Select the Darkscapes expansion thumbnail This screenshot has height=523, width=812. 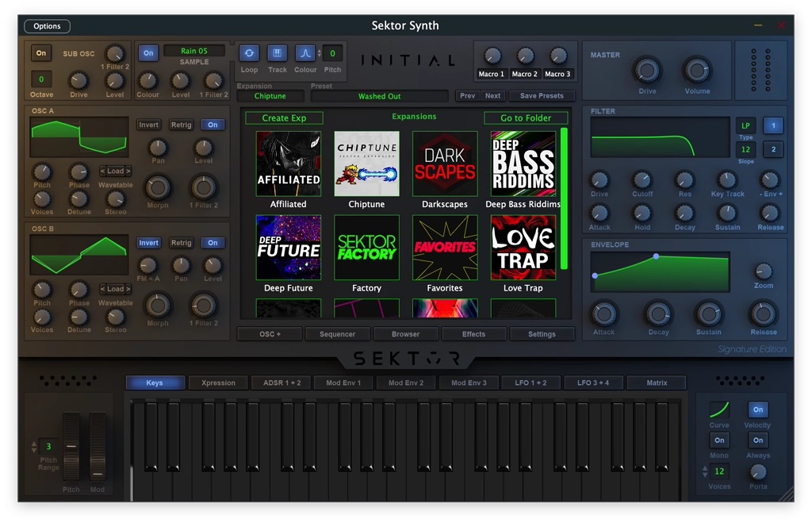[445, 164]
